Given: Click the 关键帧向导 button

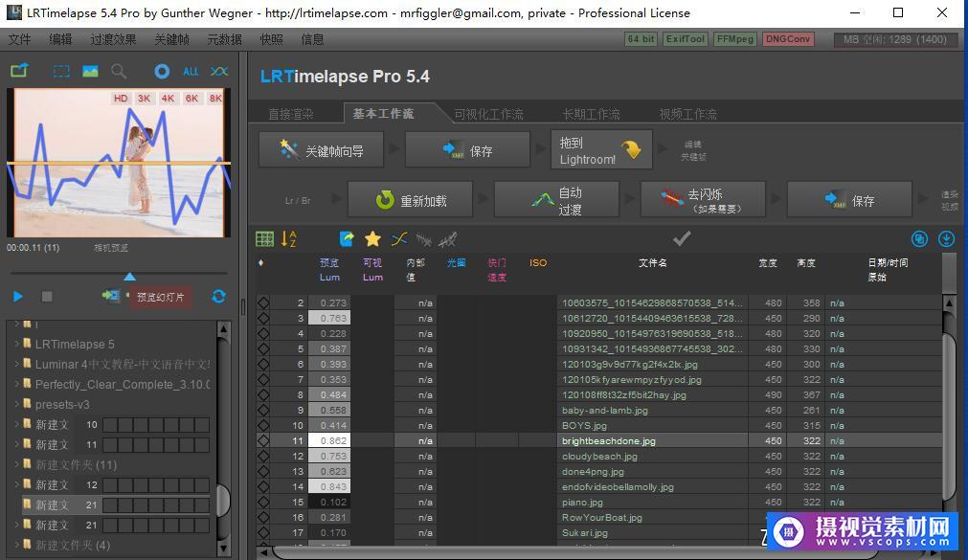Looking at the screenshot, I should (321, 150).
